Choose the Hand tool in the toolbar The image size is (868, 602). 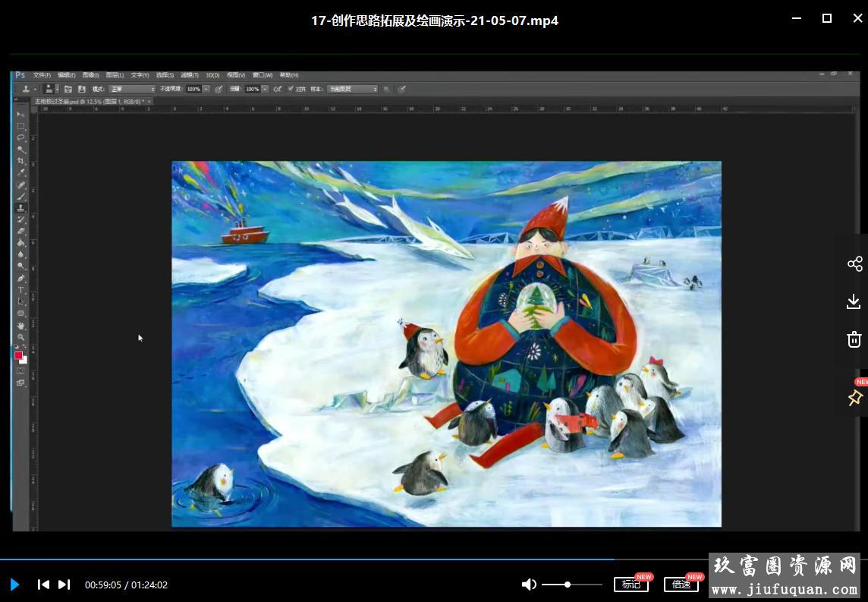coord(21,326)
